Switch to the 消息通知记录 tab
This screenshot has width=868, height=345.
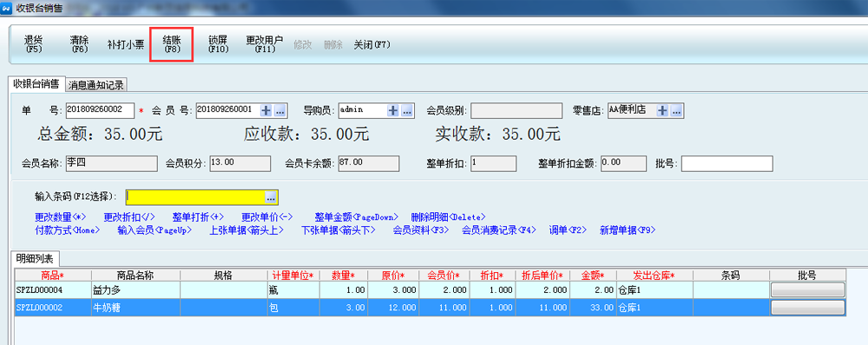pyautogui.click(x=96, y=85)
